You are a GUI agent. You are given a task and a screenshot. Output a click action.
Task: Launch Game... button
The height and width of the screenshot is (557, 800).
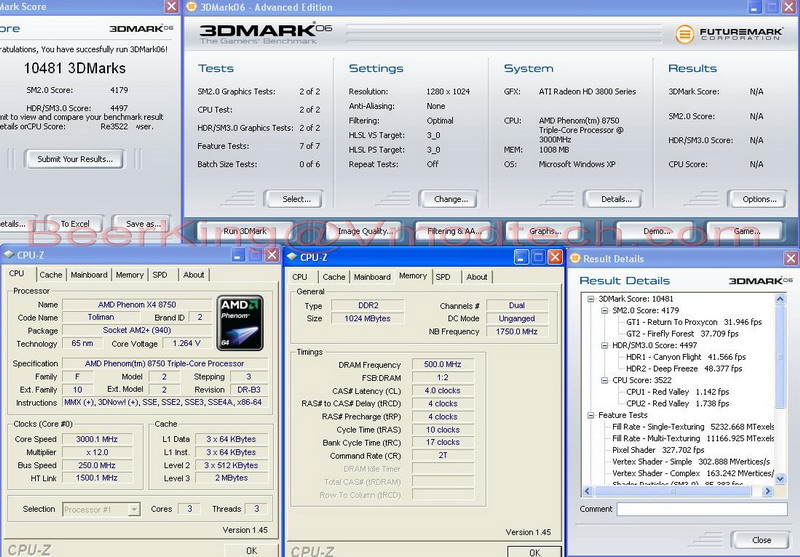(745, 231)
